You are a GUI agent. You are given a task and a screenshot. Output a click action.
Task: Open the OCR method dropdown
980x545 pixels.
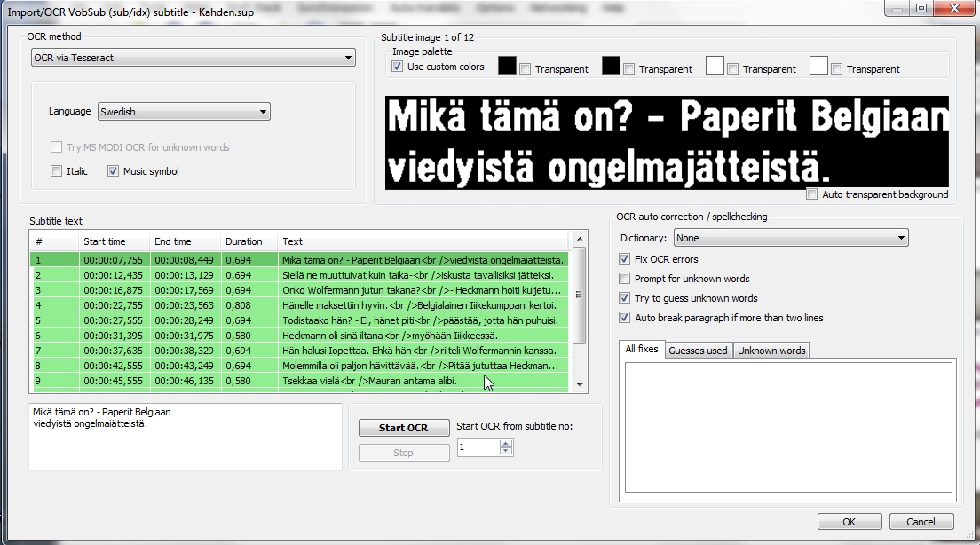[x=194, y=58]
